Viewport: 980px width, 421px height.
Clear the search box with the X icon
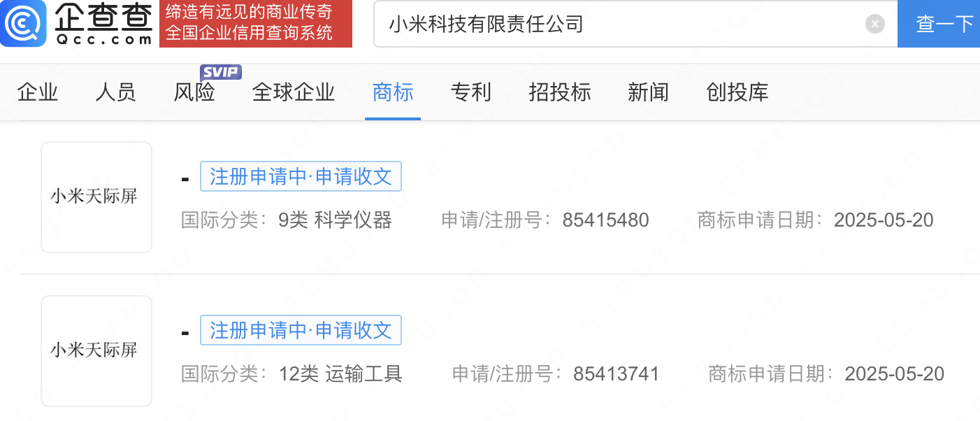(x=874, y=24)
